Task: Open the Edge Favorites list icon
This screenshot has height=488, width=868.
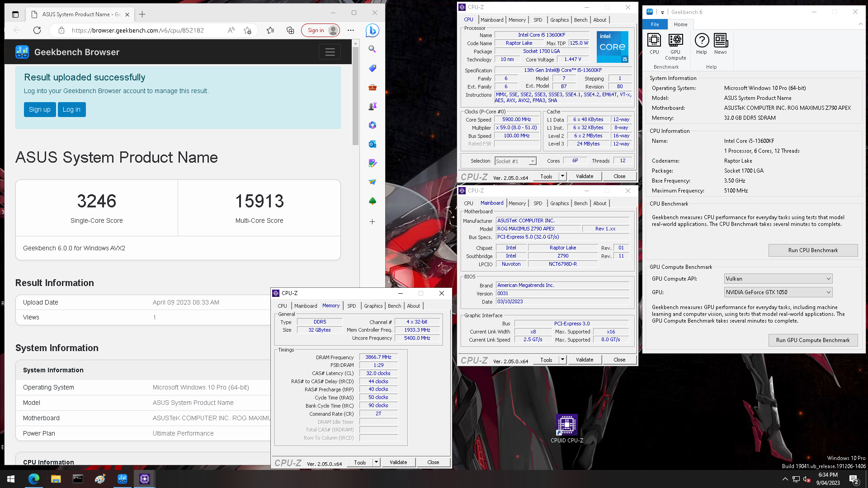Action: [270, 30]
